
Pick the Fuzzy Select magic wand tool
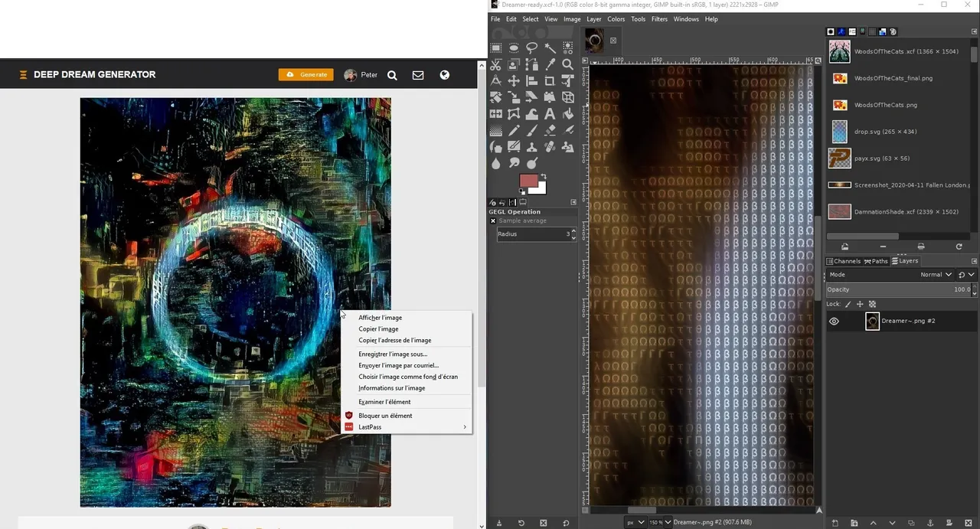pyautogui.click(x=550, y=48)
